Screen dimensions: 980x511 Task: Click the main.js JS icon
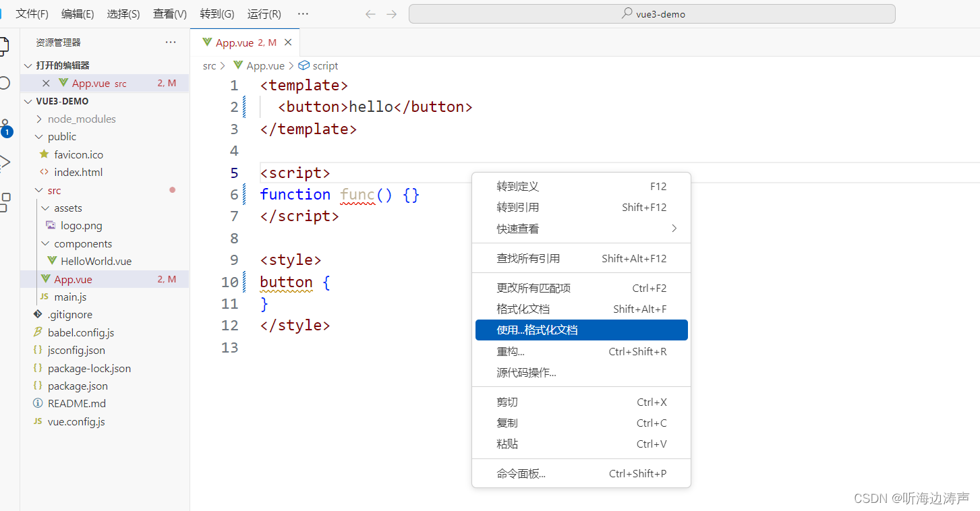coord(45,297)
